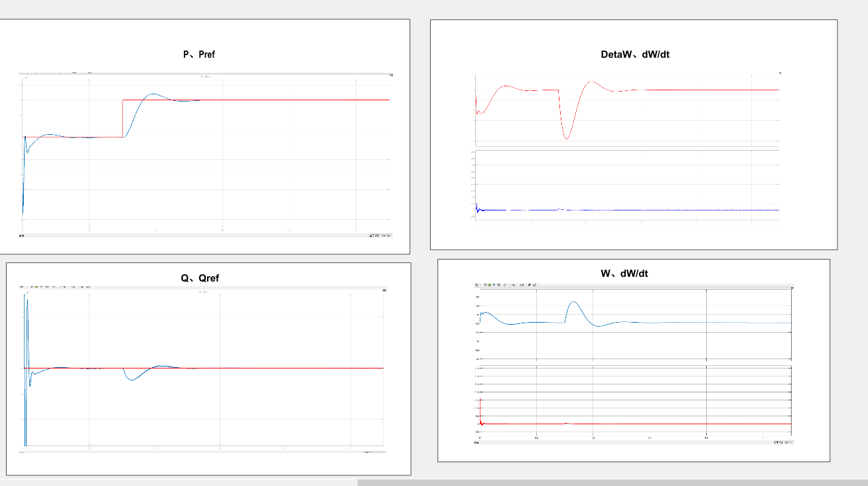
Task: Select the W、dW/dt title label
Action: (624, 274)
